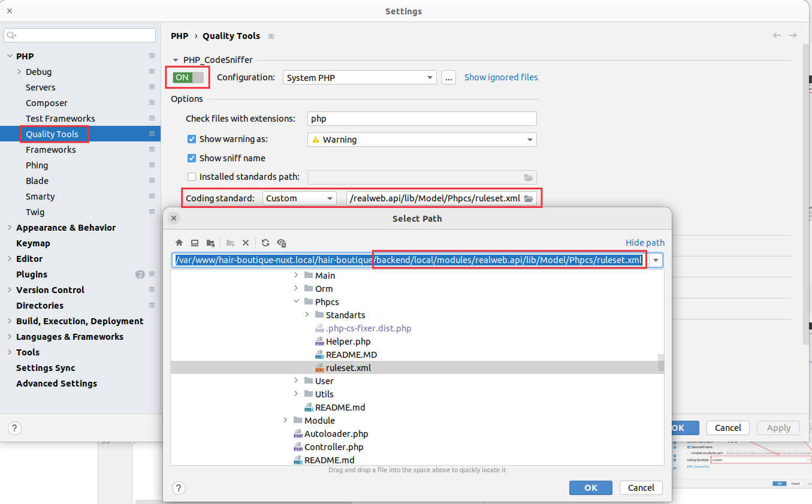
Task: Toggle show hidden files icon
Action: (x=282, y=243)
